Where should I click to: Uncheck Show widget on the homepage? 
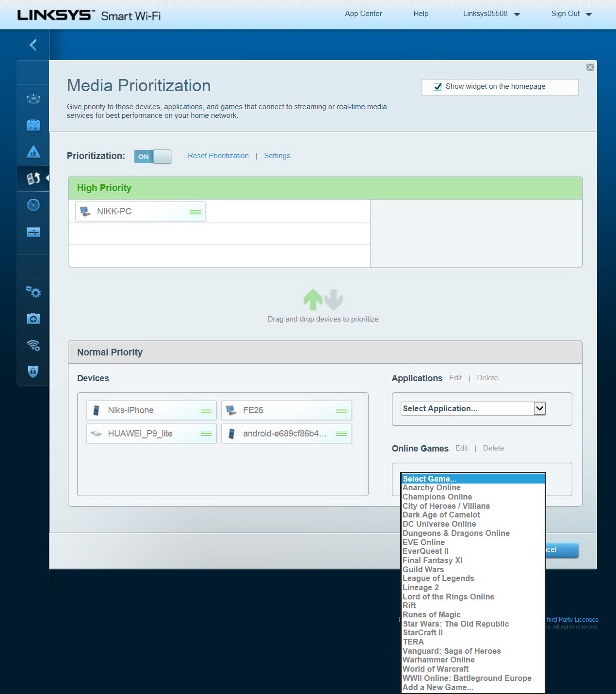pyautogui.click(x=438, y=87)
